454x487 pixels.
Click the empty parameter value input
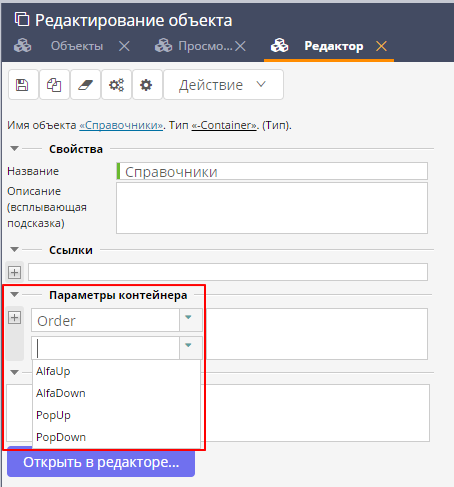click(106, 348)
